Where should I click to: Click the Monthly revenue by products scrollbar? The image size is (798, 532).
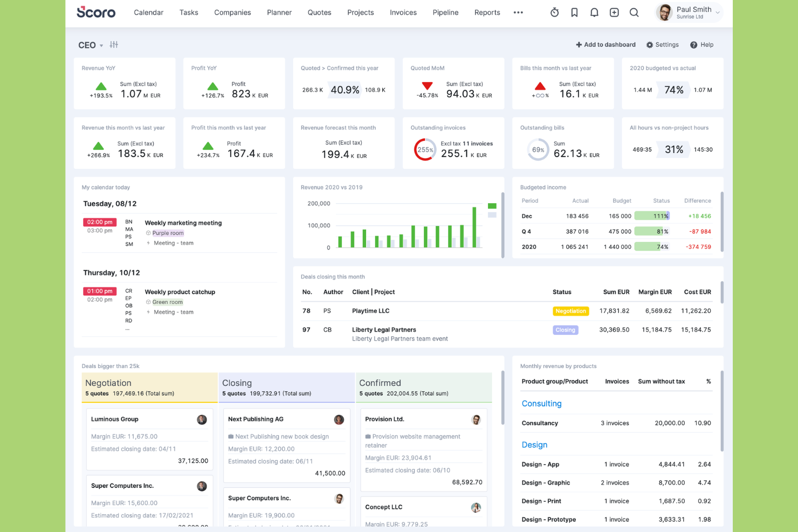pyautogui.click(x=722, y=411)
